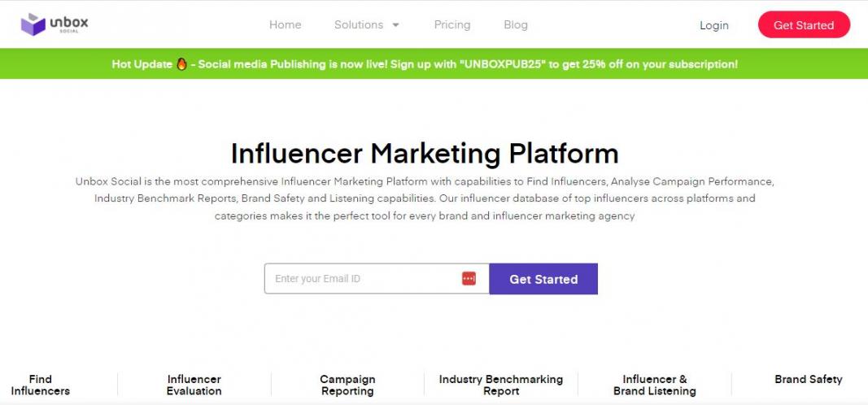Click the Login link
The width and height of the screenshot is (868, 405).
(713, 25)
